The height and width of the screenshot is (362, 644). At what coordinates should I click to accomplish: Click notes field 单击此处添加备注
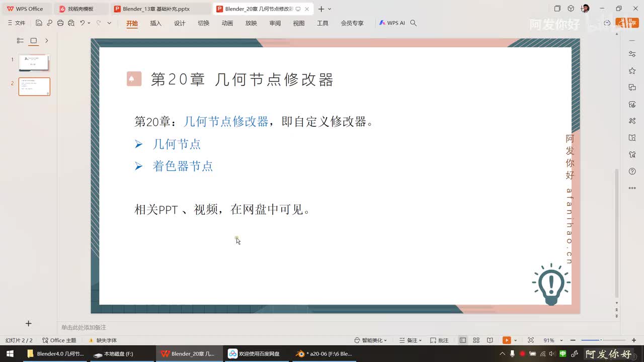84,327
